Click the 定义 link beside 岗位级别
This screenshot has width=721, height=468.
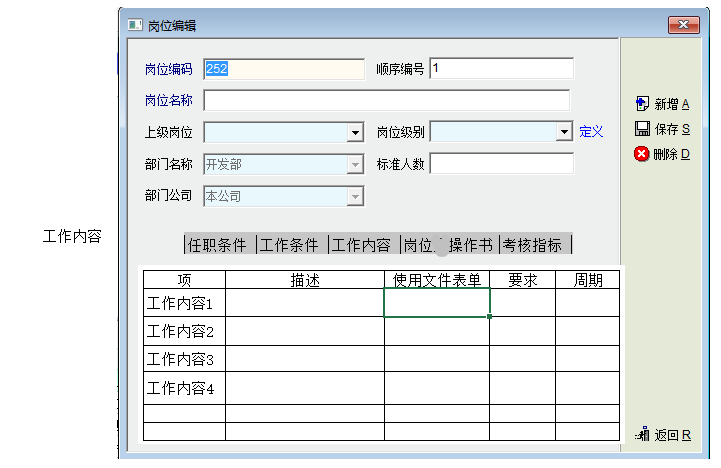592,132
